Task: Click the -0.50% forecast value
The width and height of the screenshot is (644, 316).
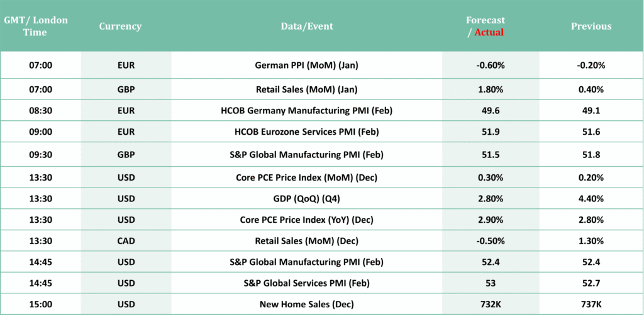Action: (x=491, y=240)
